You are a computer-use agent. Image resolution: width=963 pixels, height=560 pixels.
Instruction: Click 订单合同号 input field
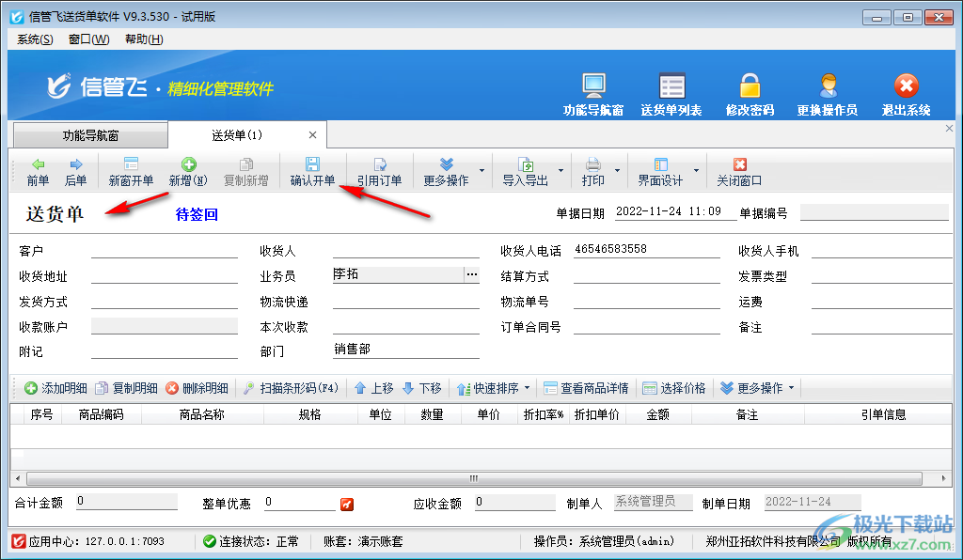pos(647,326)
